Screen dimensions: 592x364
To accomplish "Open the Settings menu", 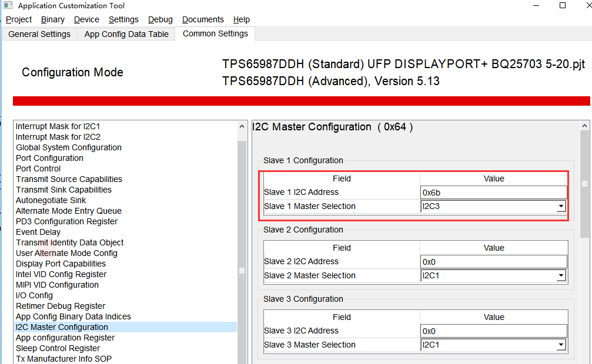I will coord(123,19).
